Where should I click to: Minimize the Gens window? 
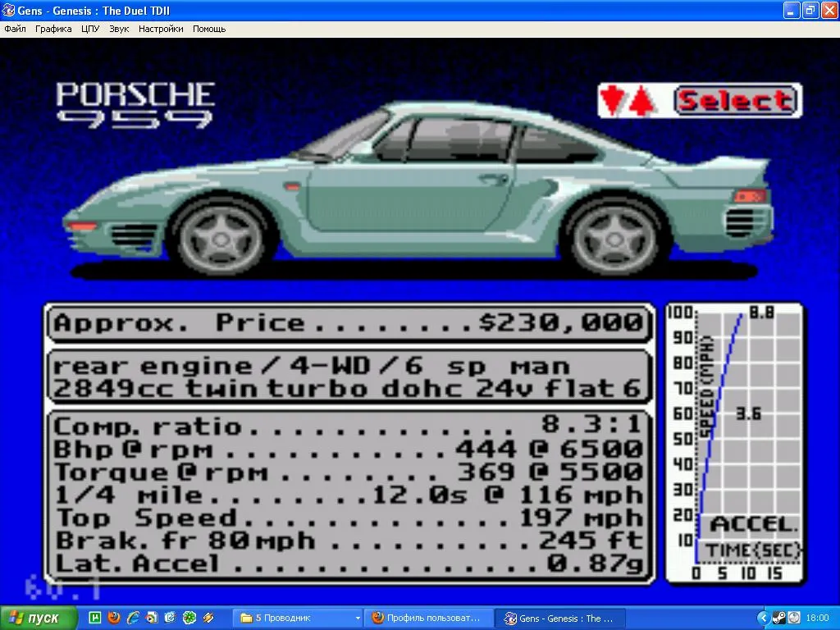tap(792, 10)
